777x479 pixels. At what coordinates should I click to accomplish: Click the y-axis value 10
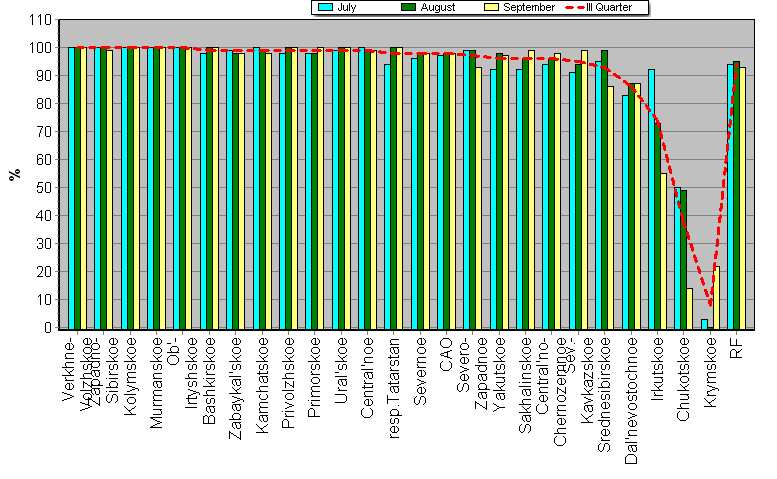tap(44, 300)
